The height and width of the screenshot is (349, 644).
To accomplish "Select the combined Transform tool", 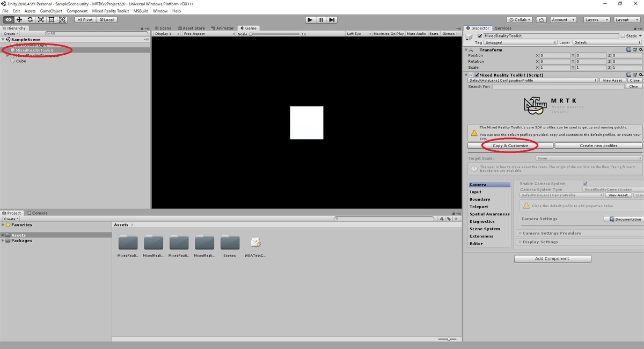I will pyautogui.click(x=62, y=19).
